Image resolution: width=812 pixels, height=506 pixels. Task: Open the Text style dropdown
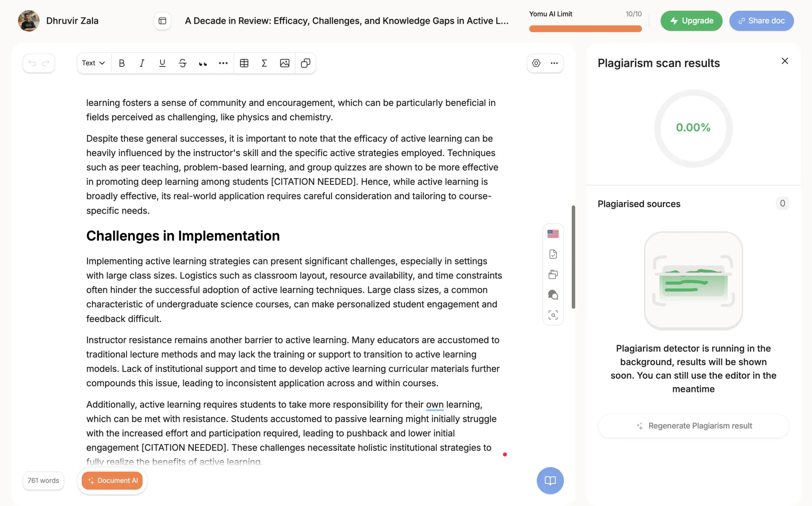(x=93, y=63)
